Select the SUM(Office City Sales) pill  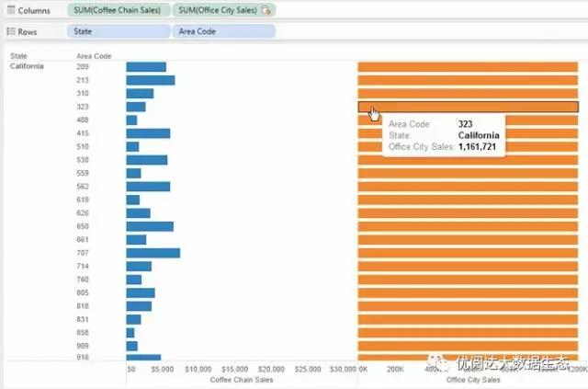pyautogui.click(x=216, y=11)
